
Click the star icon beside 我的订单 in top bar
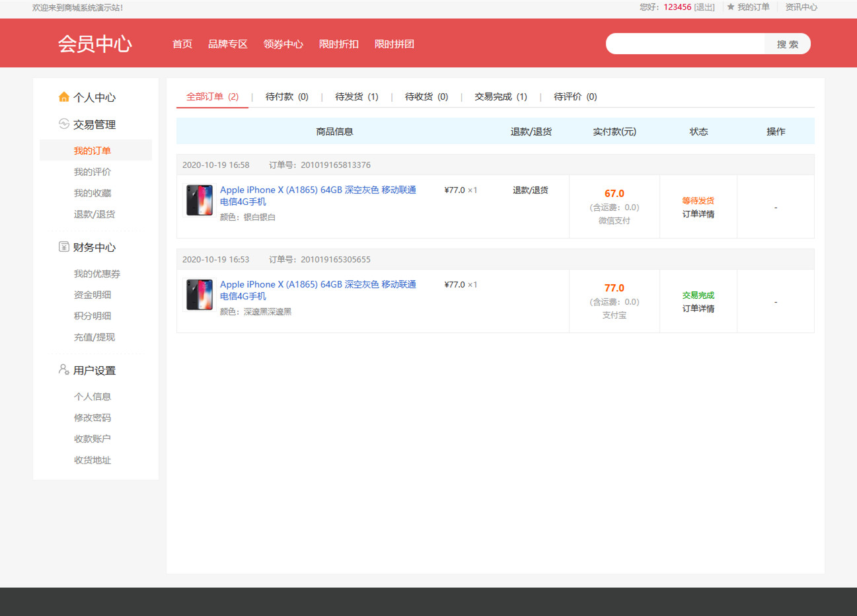coord(731,7)
